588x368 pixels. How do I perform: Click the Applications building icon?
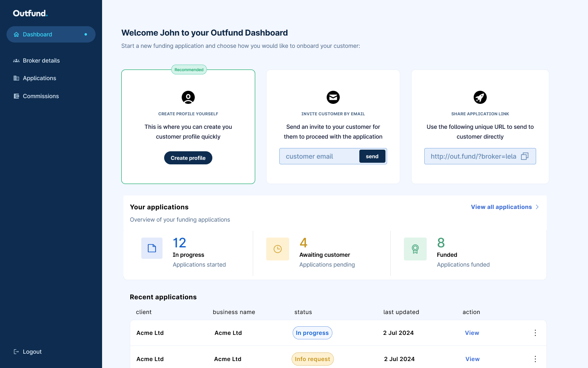[16, 78]
